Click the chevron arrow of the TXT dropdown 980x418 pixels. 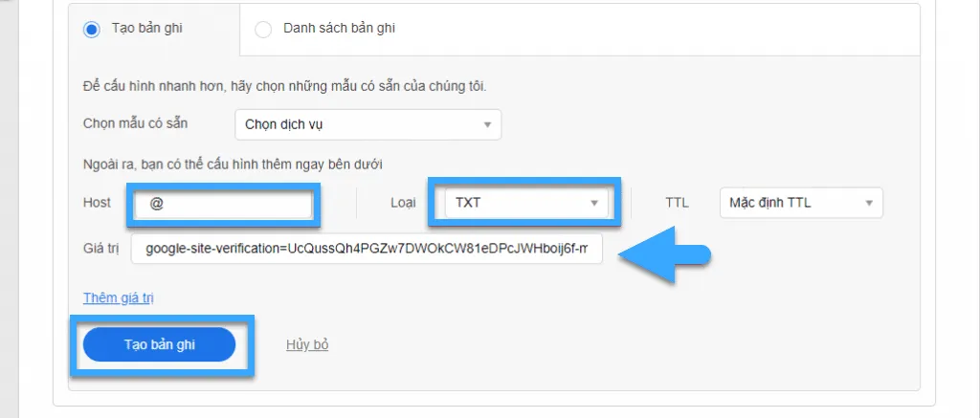[x=593, y=203]
